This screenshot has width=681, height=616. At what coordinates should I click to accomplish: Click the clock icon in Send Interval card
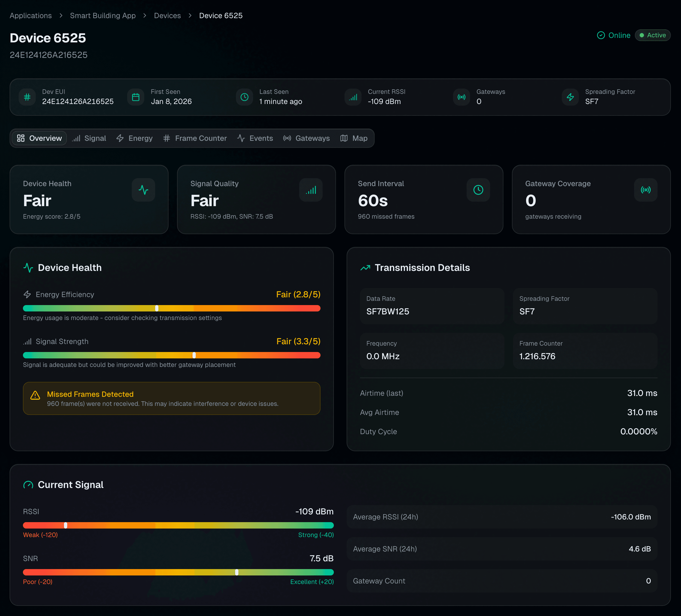pos(478,190)
